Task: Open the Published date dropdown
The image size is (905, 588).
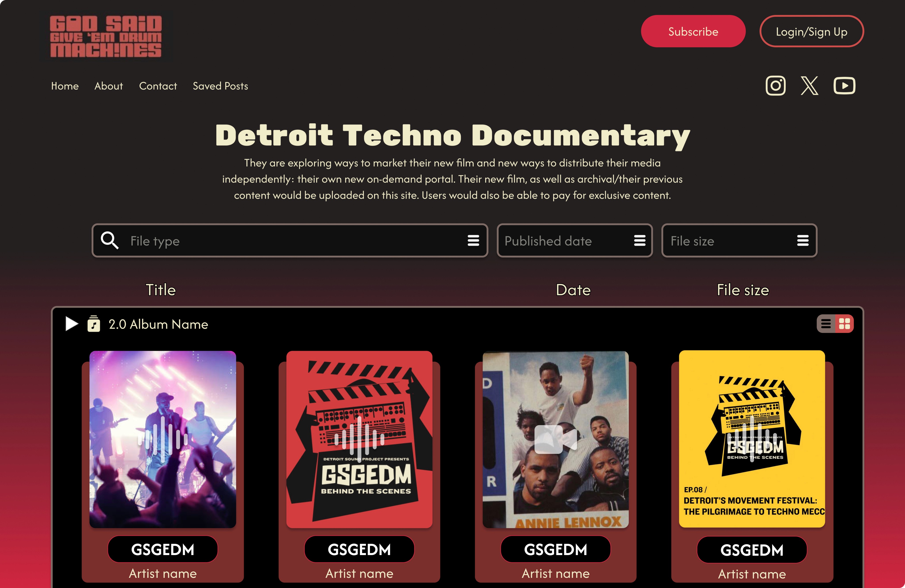Action: 640,240
